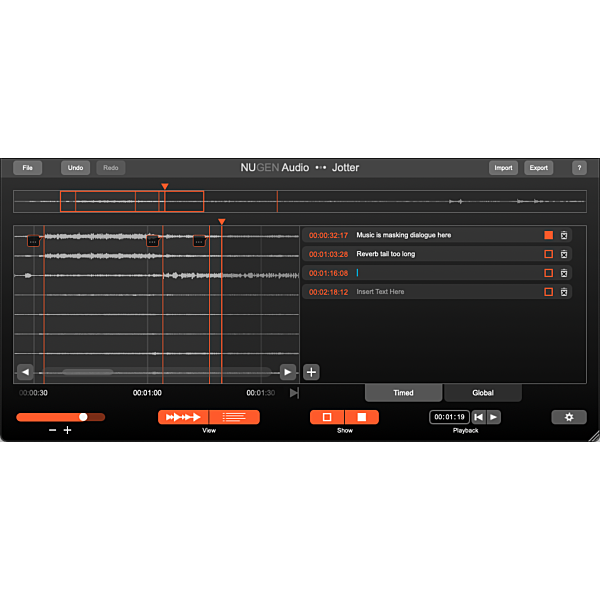
Task: Click the first note marker on the waveform
Action: pos(33,241)
